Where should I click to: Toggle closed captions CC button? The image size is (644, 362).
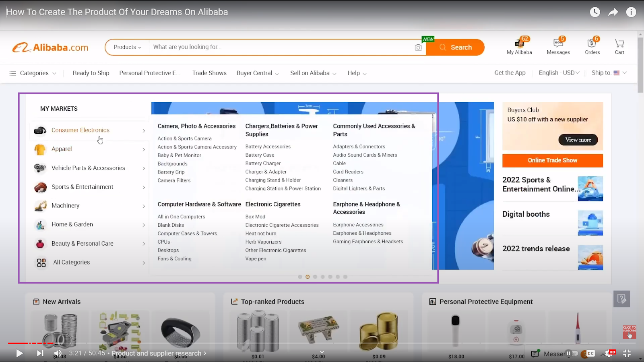click(x=590, y=353)
